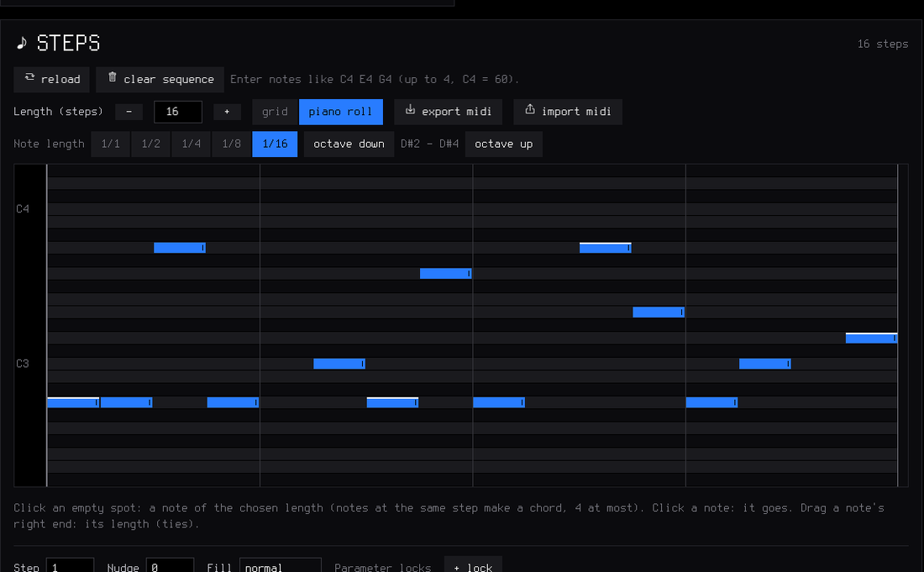Click the import midi label
924x572 pixels.
coord(576,112)
